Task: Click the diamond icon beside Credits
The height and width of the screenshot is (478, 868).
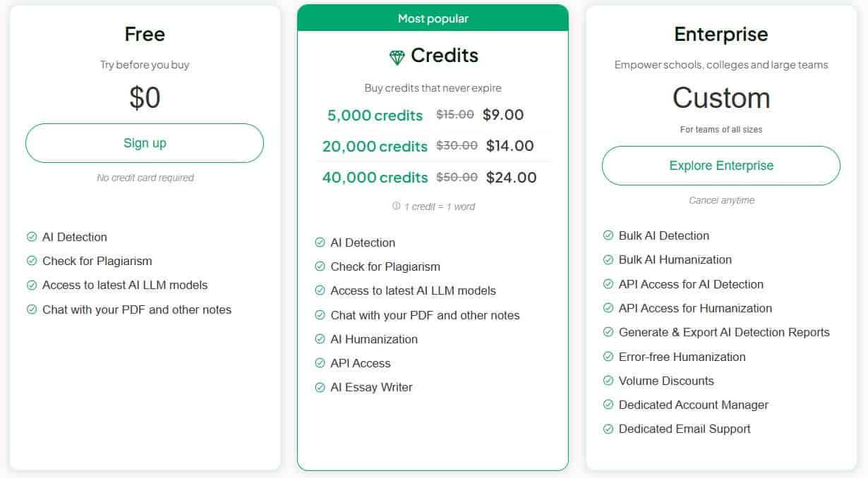Action: click(x=397, y=56)
